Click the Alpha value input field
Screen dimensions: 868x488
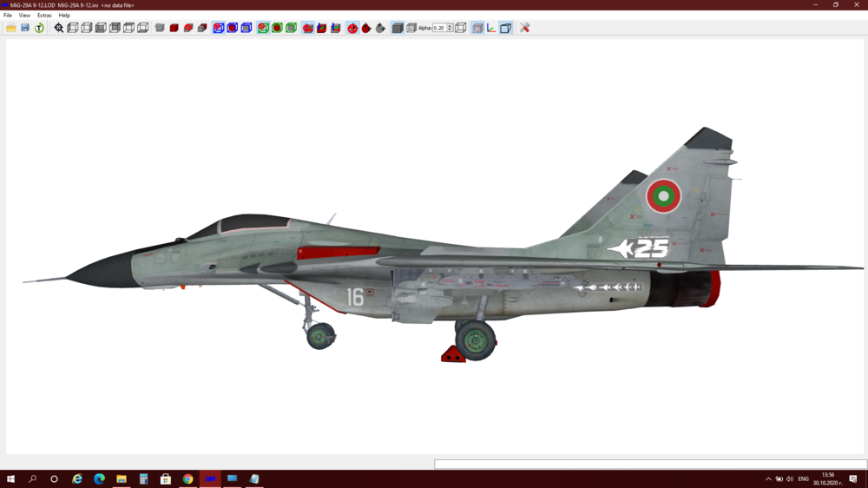[x=439, y=28]
